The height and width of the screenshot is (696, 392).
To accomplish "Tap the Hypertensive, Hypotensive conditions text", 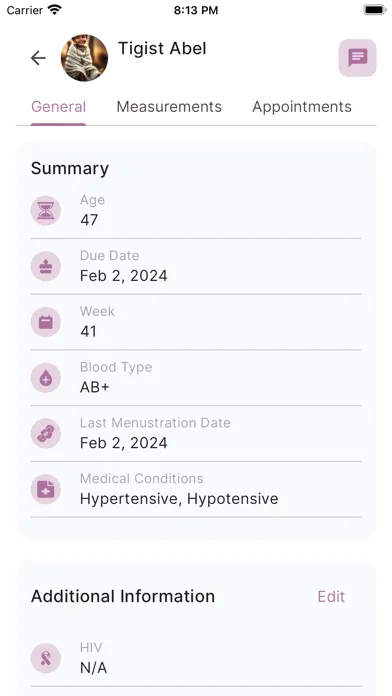I will click(179, 499).
